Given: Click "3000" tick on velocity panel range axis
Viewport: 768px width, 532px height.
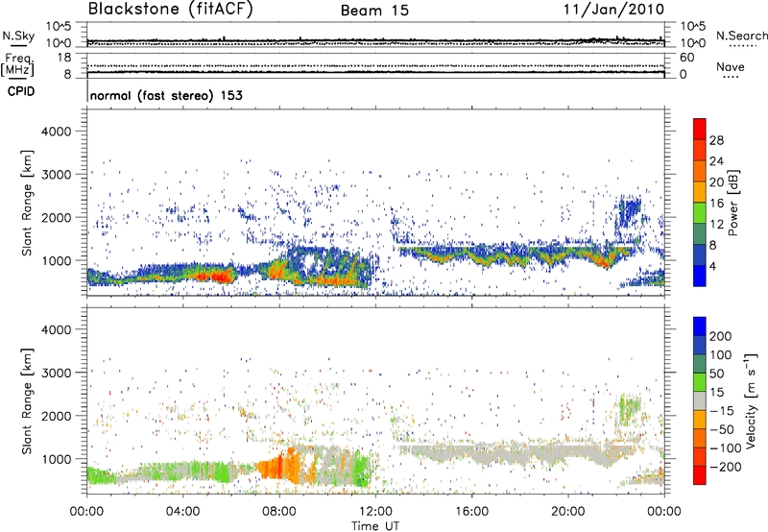Looking at the screenshot, I should pos(57,373).
